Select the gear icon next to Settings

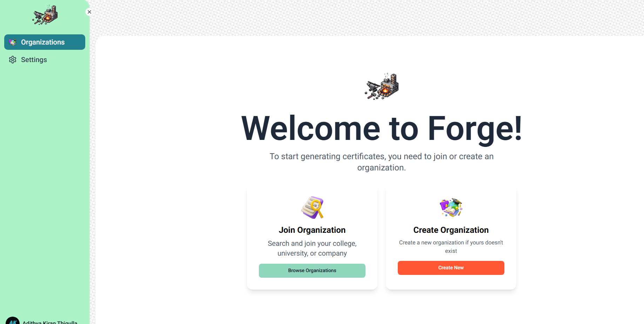[13, 60]
